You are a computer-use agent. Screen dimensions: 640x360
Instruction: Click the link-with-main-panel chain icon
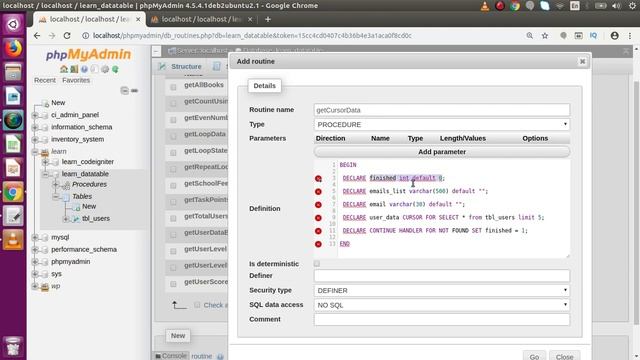pos(134,90)
